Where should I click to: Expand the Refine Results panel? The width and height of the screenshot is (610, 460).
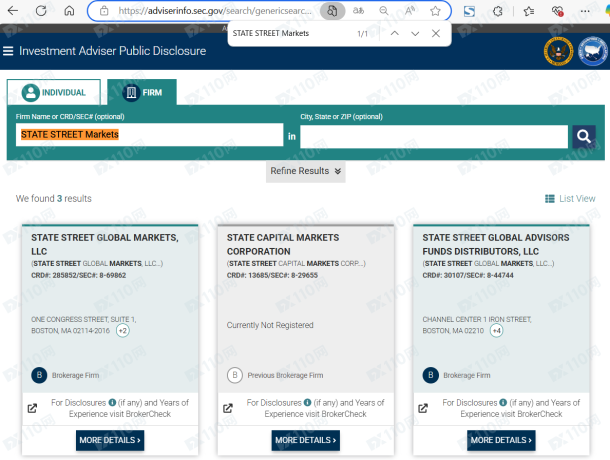pyautogui.click(x=306, y=171)
